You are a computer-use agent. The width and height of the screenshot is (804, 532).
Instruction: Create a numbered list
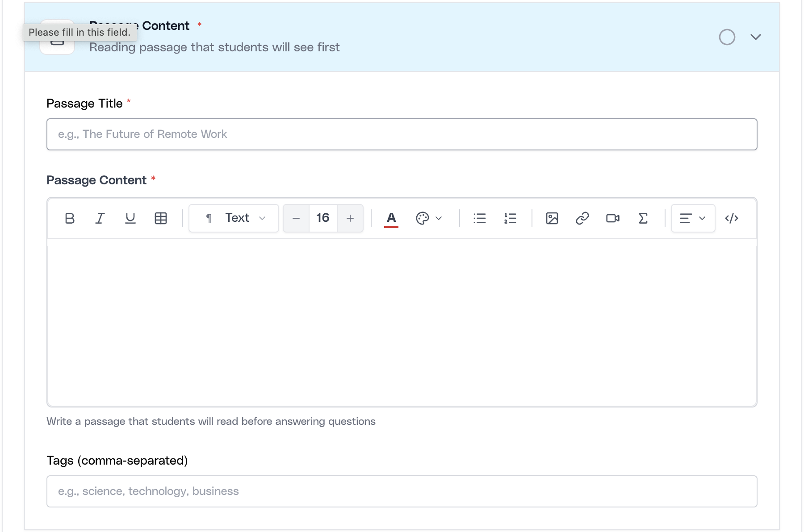510,218
